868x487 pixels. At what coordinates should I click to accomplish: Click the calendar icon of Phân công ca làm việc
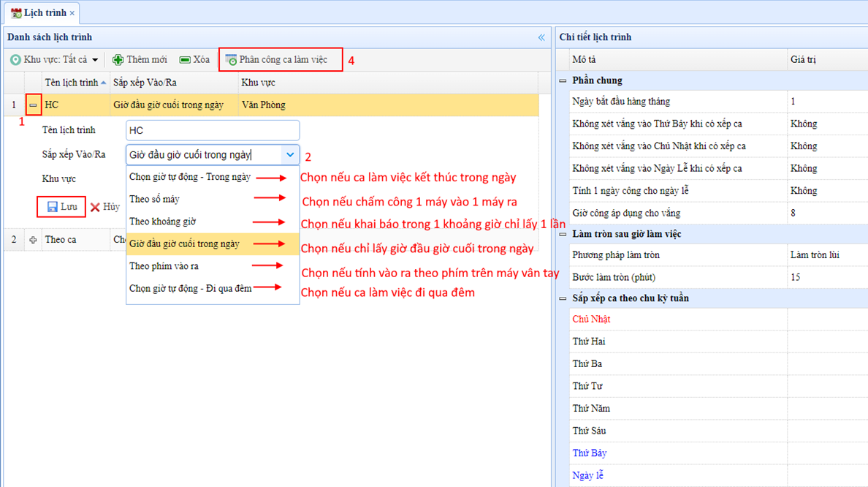(x=231, y=60)
